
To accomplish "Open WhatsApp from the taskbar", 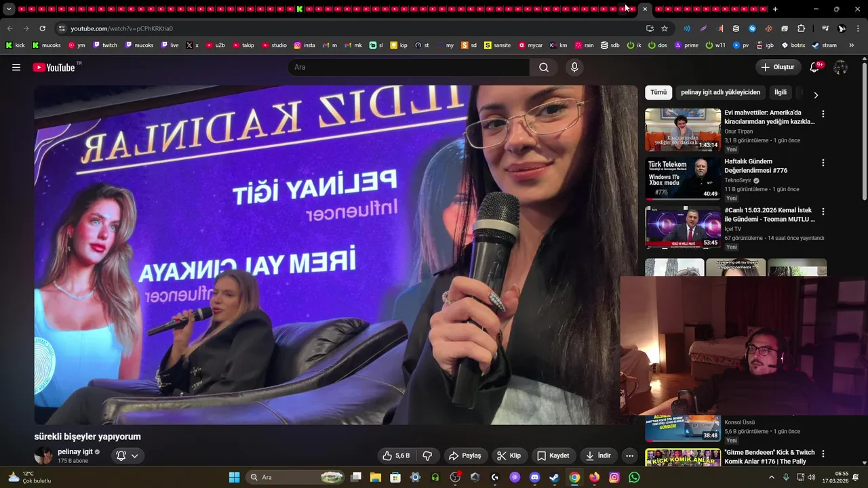I will (x=633, y=477).
